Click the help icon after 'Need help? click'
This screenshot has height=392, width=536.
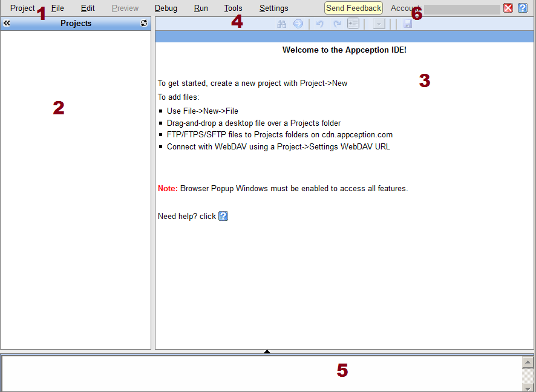[x=223, y=216]
